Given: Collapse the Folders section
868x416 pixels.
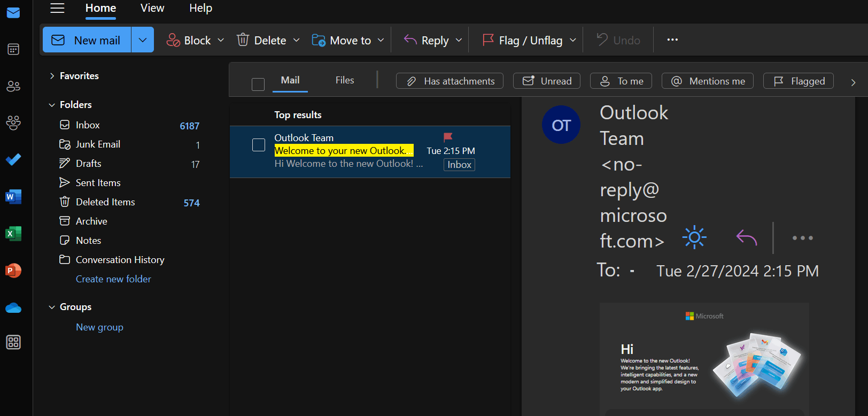Looking at the screenshot, I should [52, 105].
